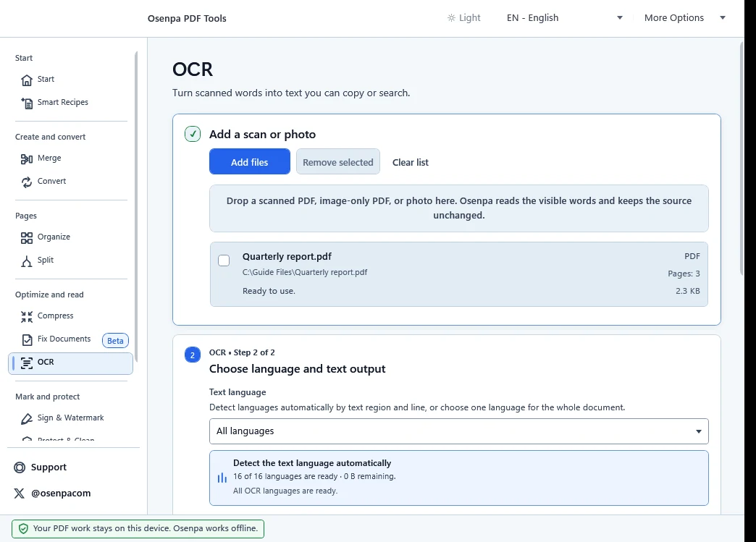Click '16 of 16 languages are ready' text

(x=285, y=476)
